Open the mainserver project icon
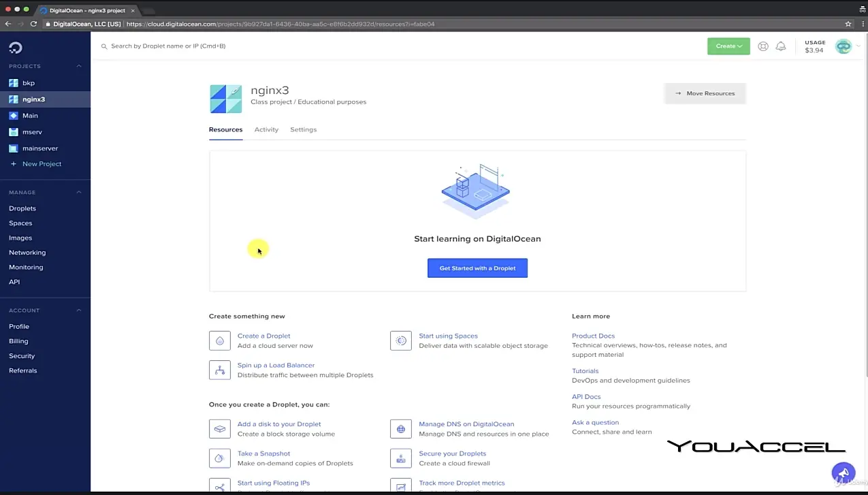This screenshot has width=868, height=495. pos(13,148)
